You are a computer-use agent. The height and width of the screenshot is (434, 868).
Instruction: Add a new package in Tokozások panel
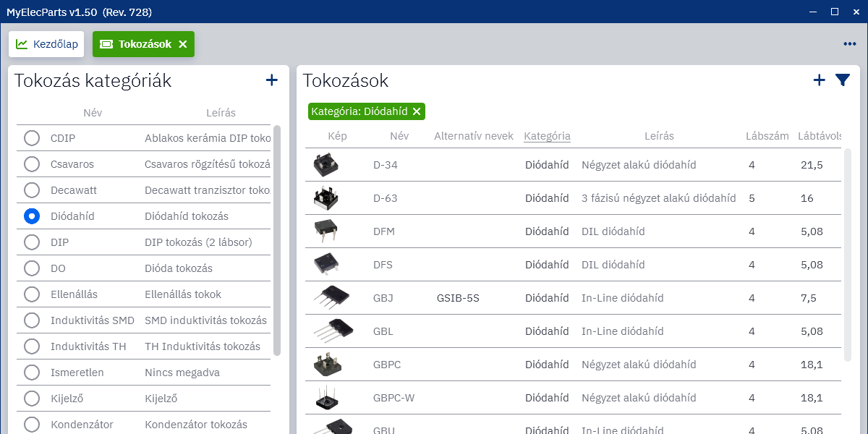819,80
